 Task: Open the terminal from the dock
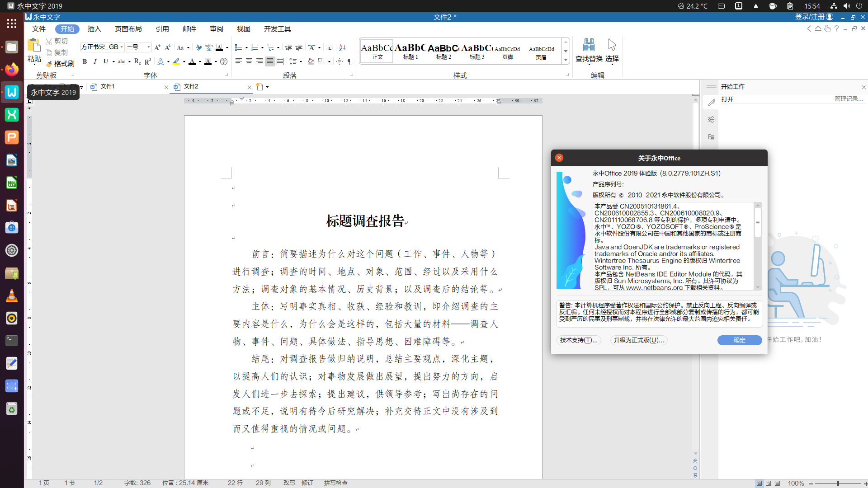pos(12,341)
